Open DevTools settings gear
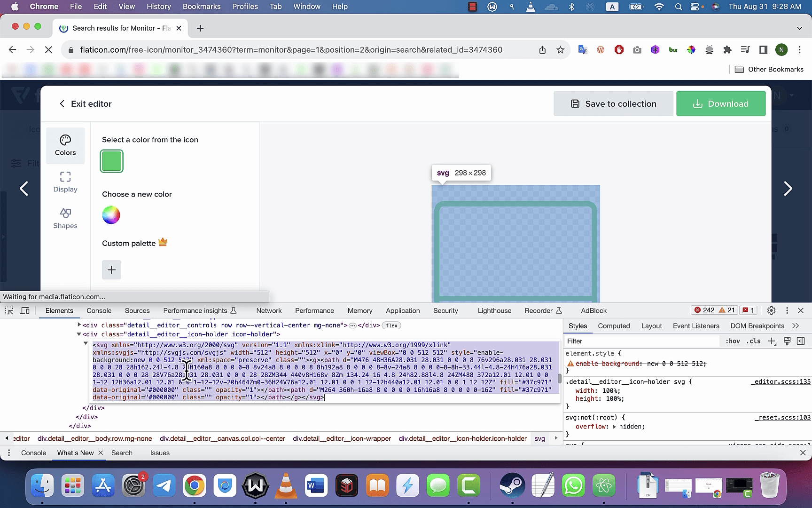 pyautogui.click(x=771, y=310)
